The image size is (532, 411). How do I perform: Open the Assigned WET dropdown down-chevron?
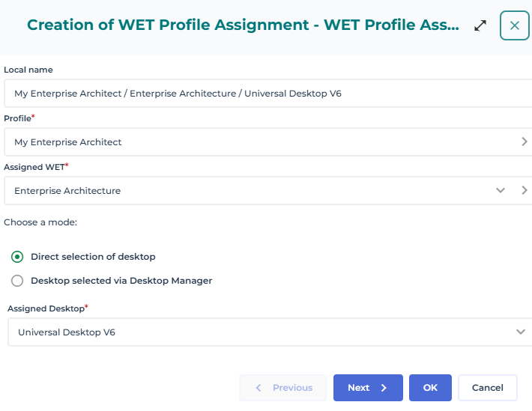click(x=501, y=191)
